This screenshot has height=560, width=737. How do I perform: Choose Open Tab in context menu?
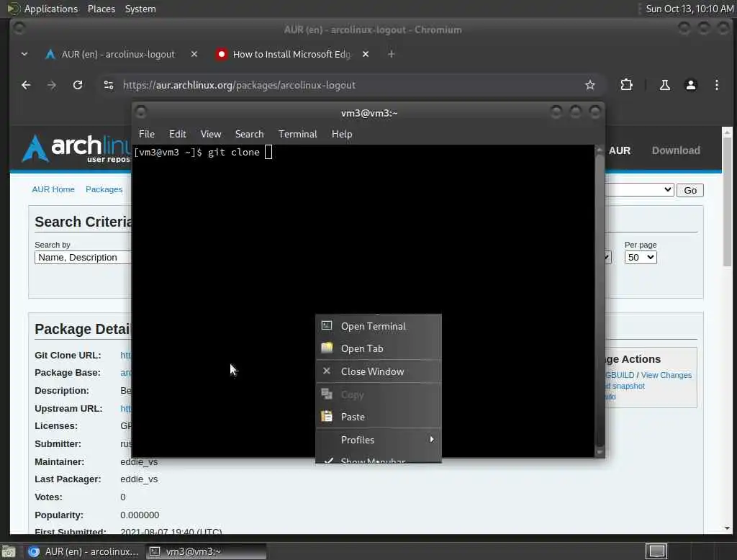[379, 348]
